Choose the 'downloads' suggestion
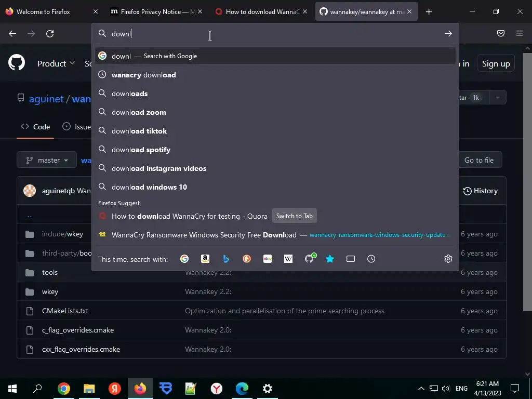Screen dimensions: 532x399 coord(275,94)
